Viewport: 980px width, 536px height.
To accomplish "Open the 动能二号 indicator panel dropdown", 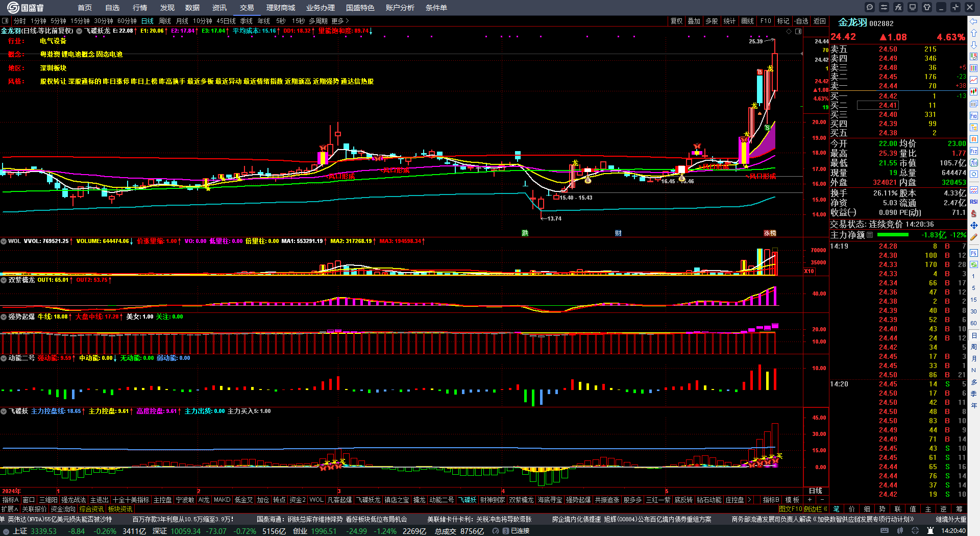I will click(4, 358).
